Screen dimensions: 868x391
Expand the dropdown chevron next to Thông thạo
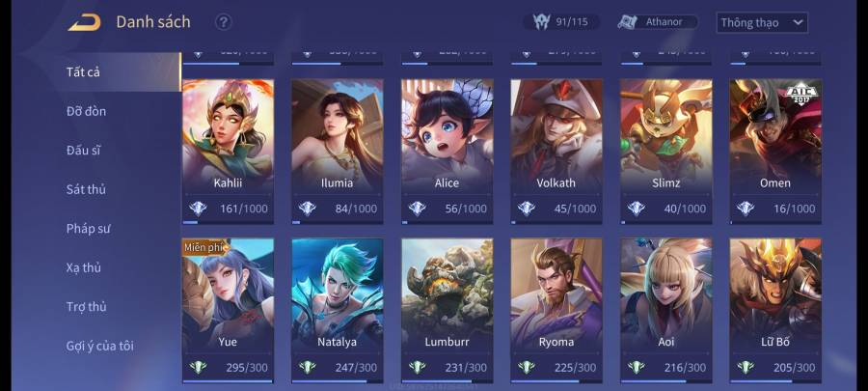(798, 23)
